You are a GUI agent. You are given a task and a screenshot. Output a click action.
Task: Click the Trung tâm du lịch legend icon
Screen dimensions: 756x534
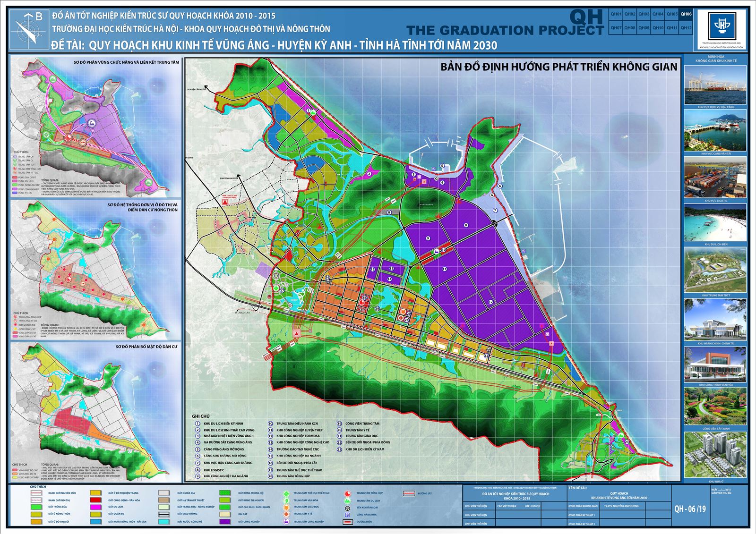tap(347, 500)
